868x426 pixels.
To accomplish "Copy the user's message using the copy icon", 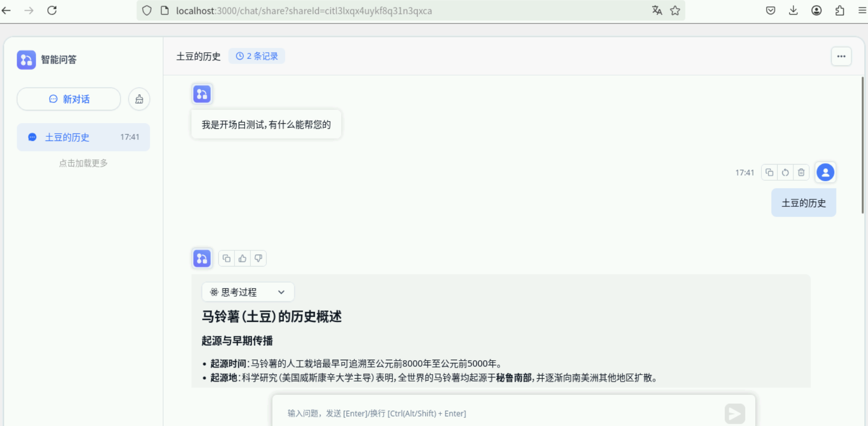I will [x=769, y=172].
